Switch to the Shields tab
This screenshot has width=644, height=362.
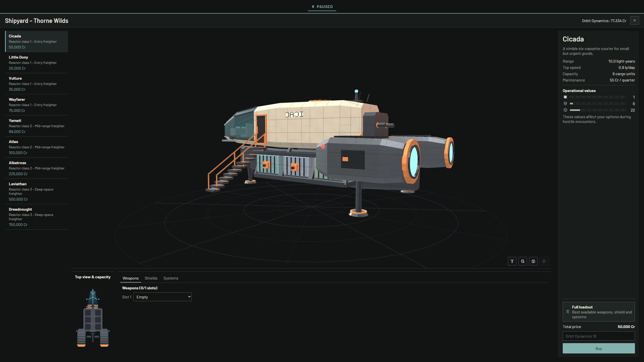point(151,278)
